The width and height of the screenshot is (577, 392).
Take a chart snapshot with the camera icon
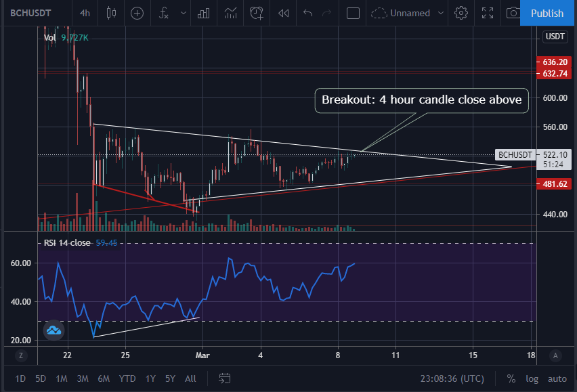513,14
